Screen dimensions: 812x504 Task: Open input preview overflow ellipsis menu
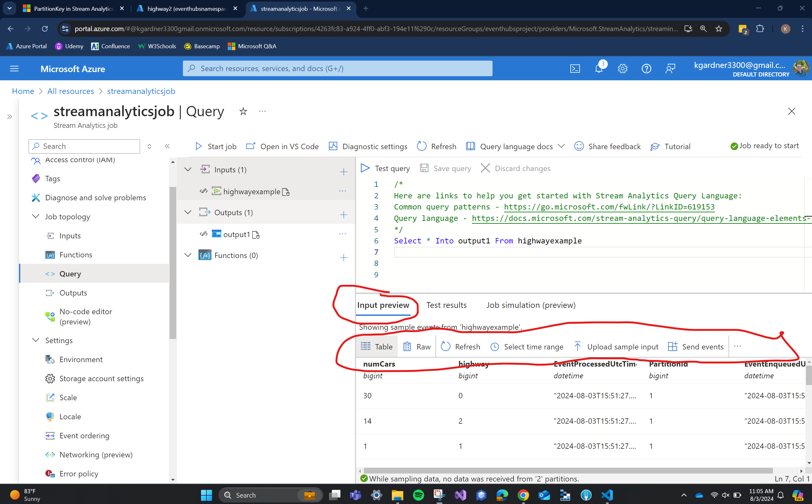(x=737, y=346)
